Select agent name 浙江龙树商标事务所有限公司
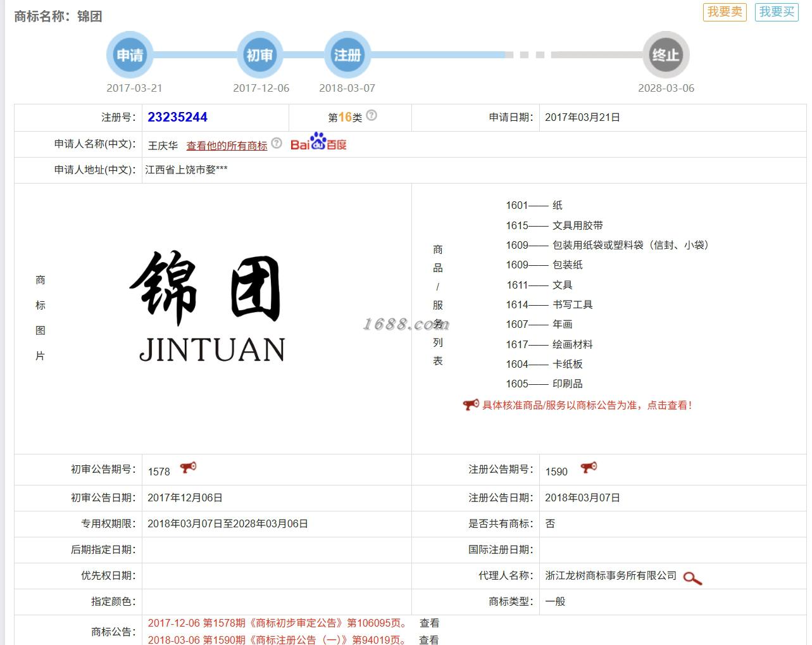 pyautogui.click(x=611, y=575)
